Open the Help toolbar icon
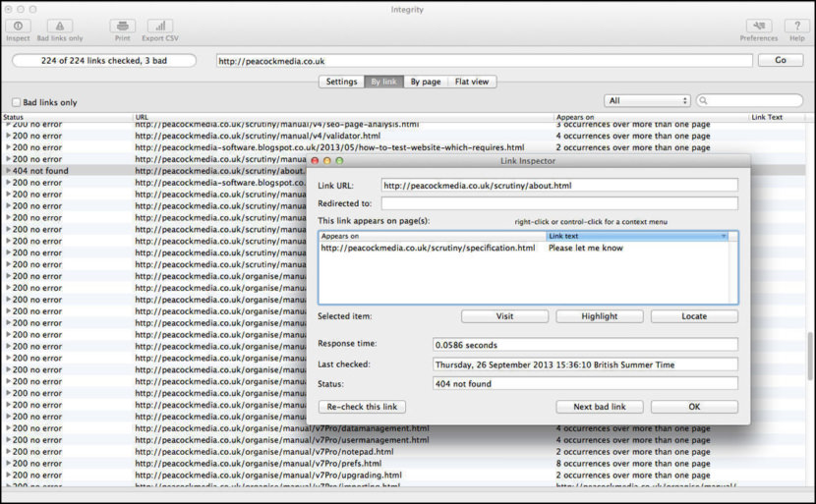This screenshot has width=816, height=504. tap(796, 27)
